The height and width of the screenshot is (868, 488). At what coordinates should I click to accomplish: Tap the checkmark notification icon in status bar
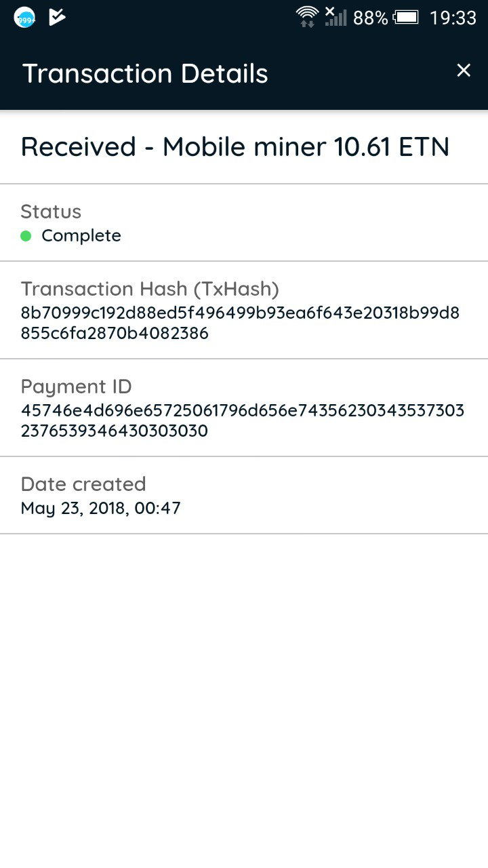pos(58,17)
